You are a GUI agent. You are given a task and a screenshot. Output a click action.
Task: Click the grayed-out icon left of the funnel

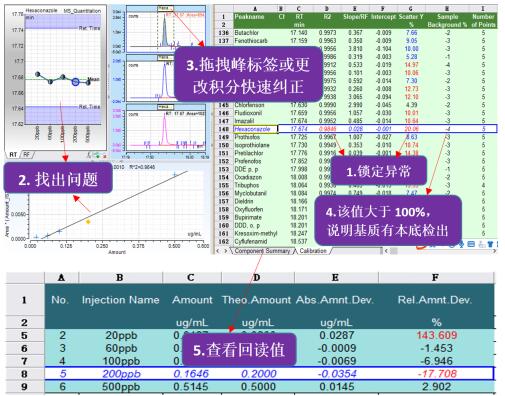click(481, 245)
